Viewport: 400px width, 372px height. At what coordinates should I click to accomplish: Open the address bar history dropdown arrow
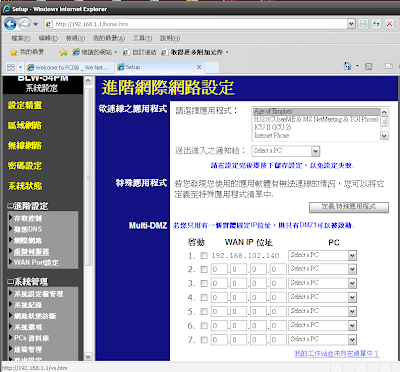tap(351, 24)
